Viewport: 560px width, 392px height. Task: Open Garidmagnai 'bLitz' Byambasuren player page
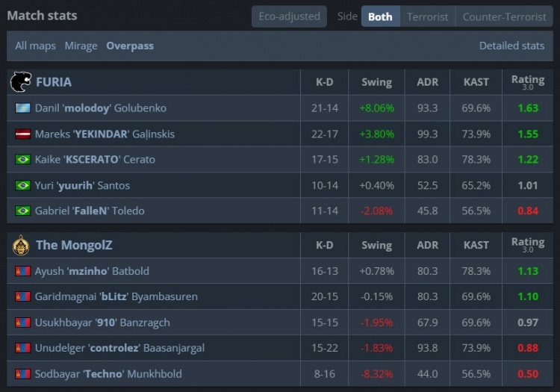(x=116, y=296)
